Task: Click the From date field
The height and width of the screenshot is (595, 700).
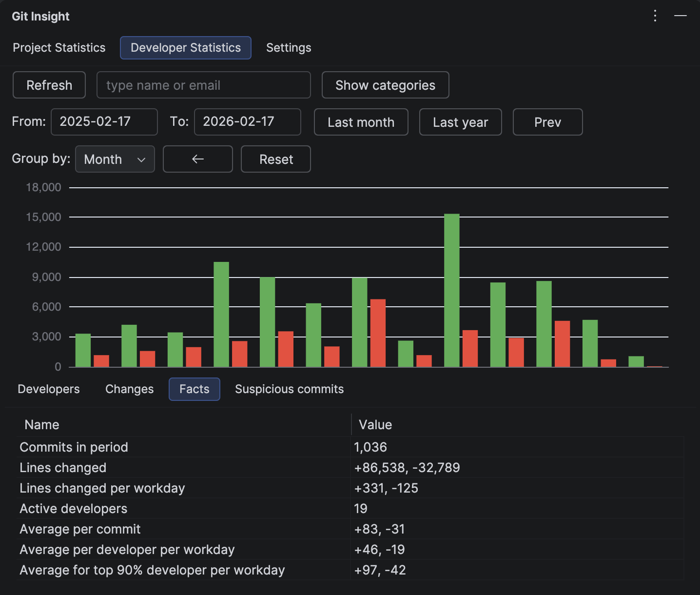Action: point(104,122)
